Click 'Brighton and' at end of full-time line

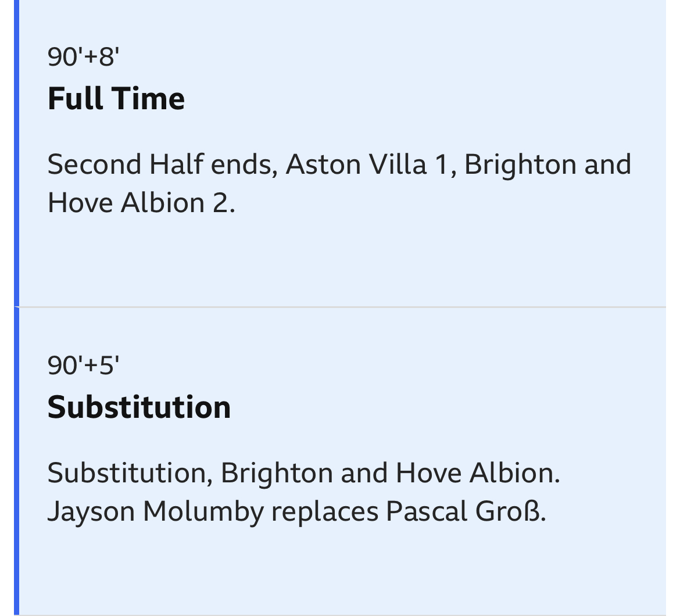pos(547,164)
